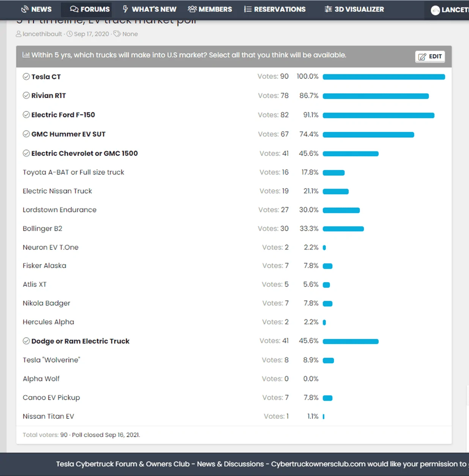The image size is (469, 476).
Task: Click the Atlis XT option
Action: 35,284
